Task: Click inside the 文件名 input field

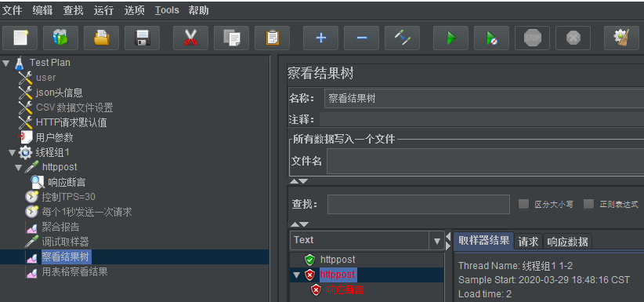Action: tap(485, 162)
